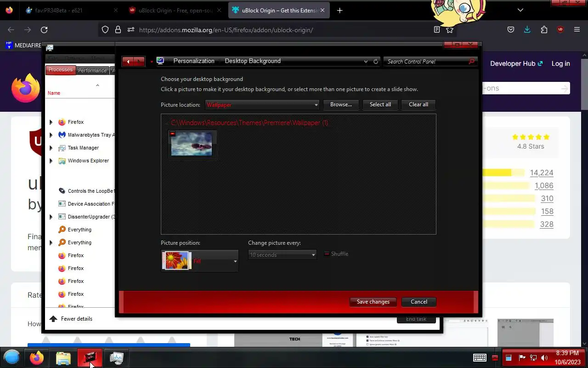Click the Clear all button
Screen dimensions: 588x368
[418, 104]
